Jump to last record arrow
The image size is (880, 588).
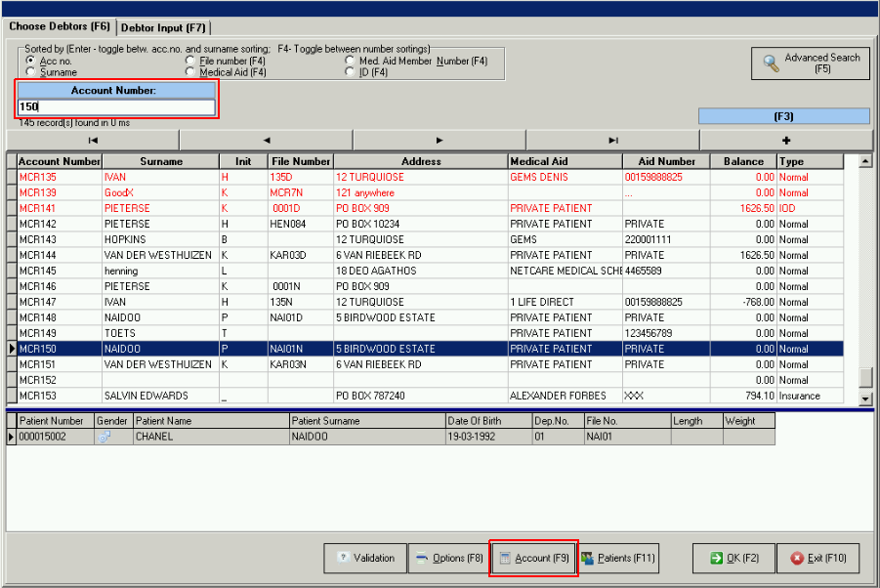click(x=612, y=140)
